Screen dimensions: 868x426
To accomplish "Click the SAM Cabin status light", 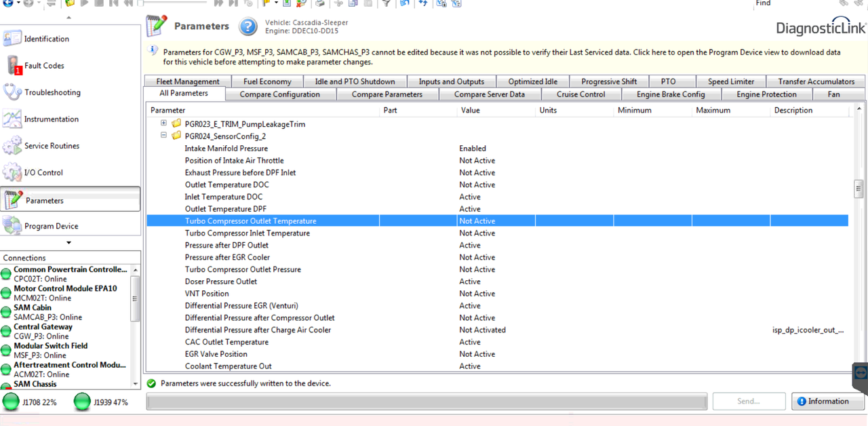I will (x=6, y=312).
